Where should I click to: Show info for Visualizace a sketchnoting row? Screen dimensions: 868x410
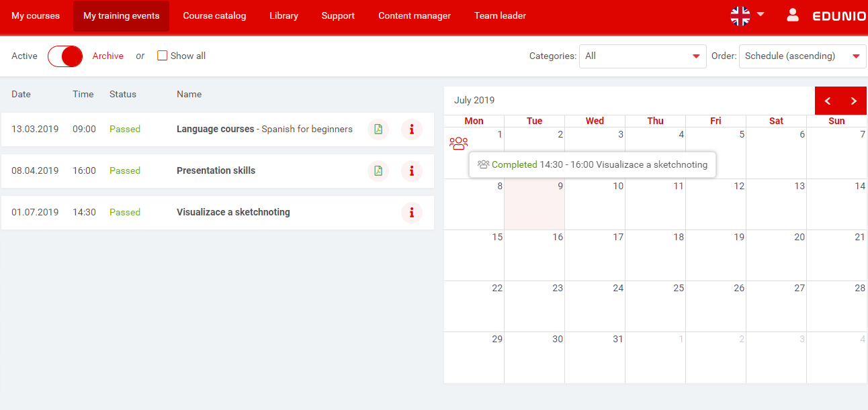point(412,213)
